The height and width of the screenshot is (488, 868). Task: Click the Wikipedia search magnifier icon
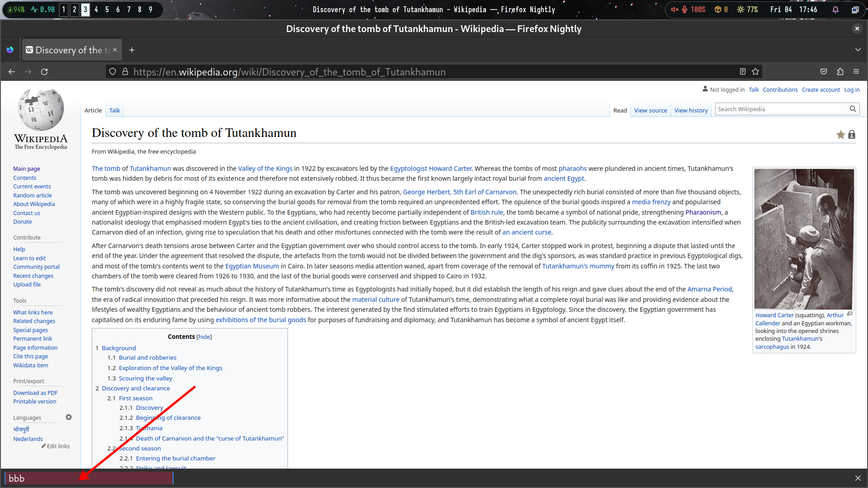coord(853,109)
